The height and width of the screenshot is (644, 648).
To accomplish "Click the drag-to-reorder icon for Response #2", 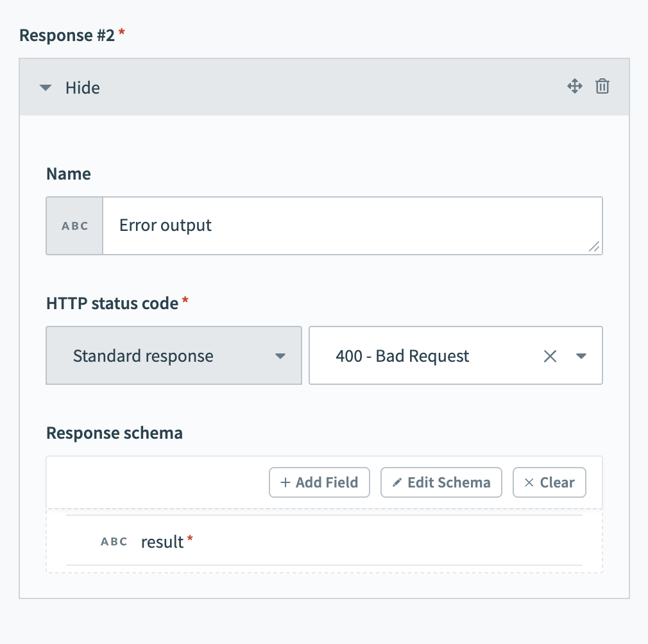I will click(575, 86).
